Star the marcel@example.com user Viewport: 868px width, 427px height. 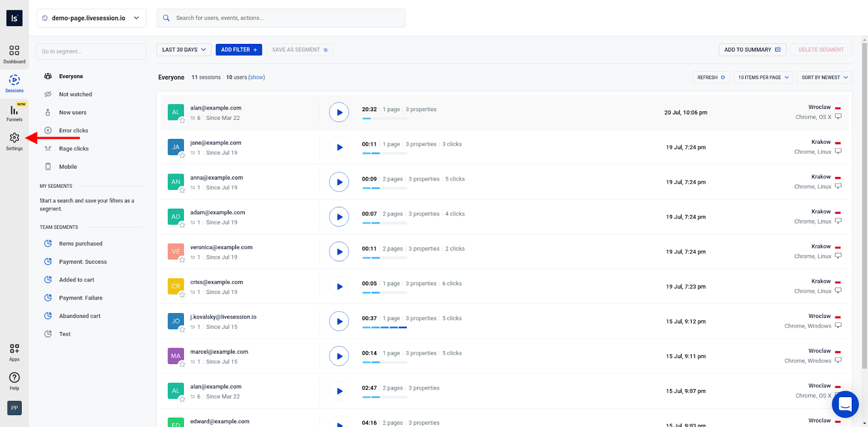(x=182, y=364)
